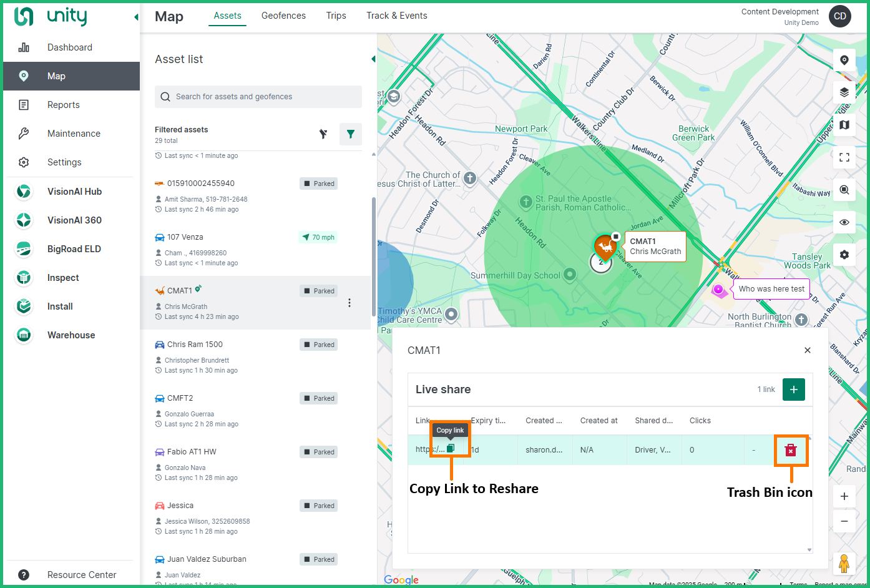Toggle the map visibility eye icon
This screenshot has width=870, height=588.
pos(844,222)
